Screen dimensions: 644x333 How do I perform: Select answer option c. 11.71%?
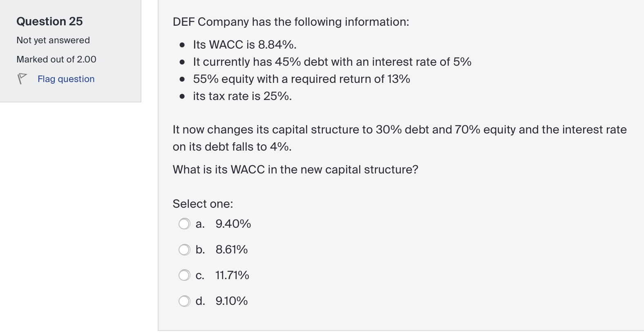[x=185, y=275]
